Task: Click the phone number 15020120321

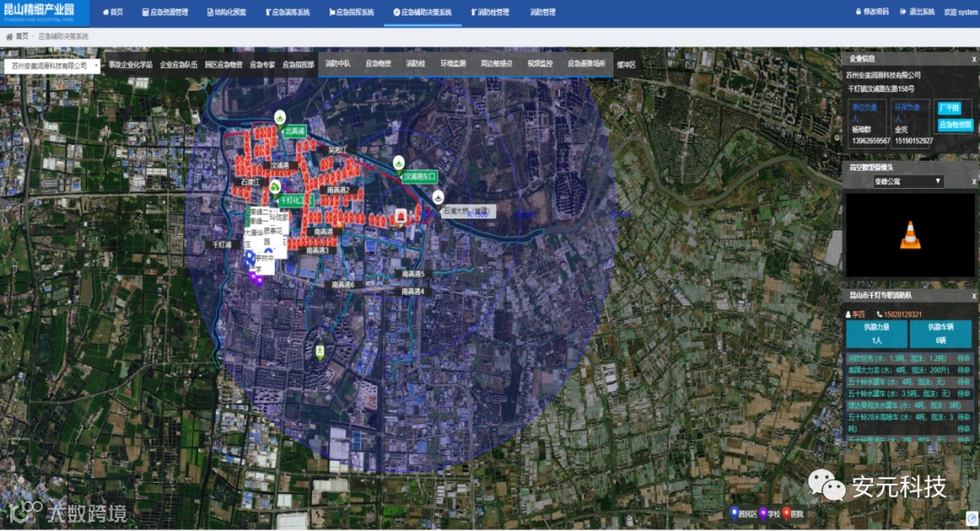Action: tap(903, 314)
